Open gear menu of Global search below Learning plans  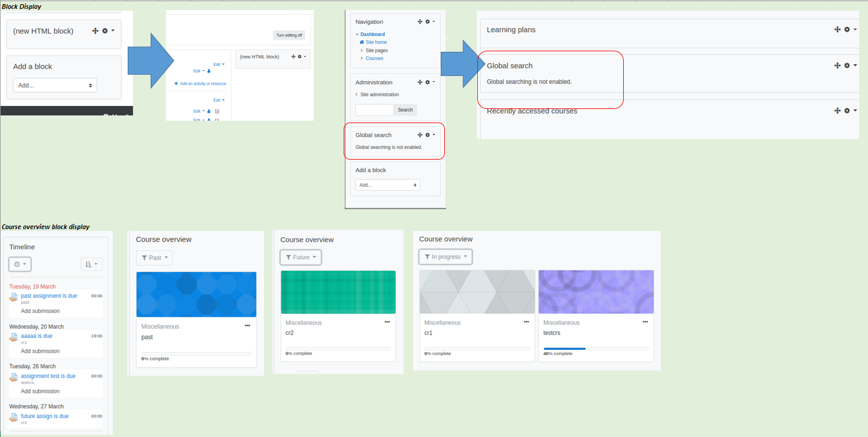click(850, 65)
